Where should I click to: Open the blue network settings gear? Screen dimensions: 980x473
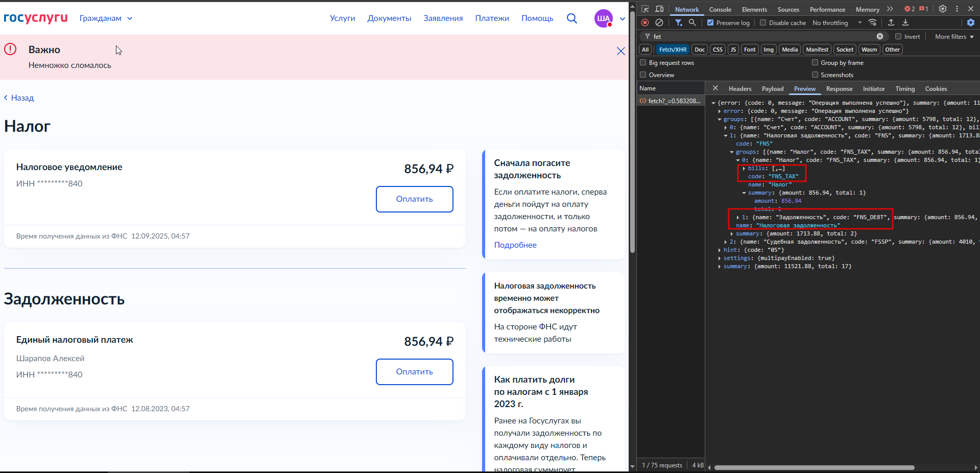(x=971, y=22)
